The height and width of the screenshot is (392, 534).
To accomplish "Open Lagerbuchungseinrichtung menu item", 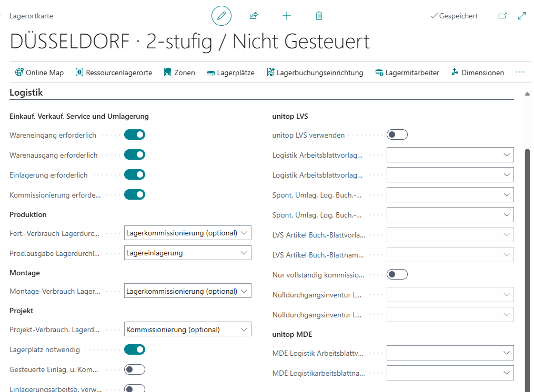I will coord(315,73).
